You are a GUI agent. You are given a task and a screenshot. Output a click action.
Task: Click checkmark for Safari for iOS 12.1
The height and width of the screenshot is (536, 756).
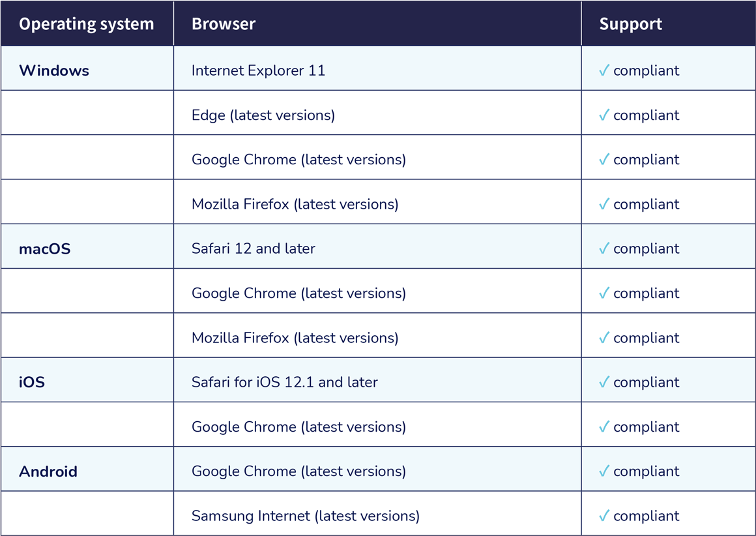[604, 382]
